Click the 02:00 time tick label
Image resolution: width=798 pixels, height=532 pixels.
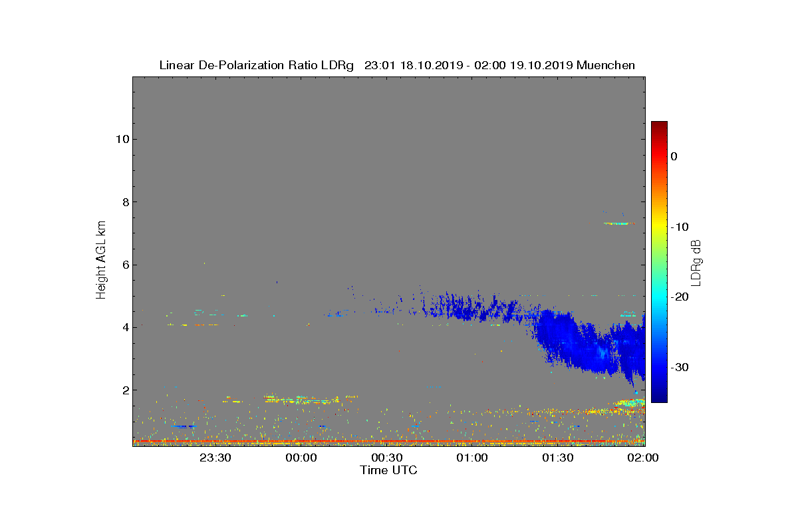click(643, 458)
